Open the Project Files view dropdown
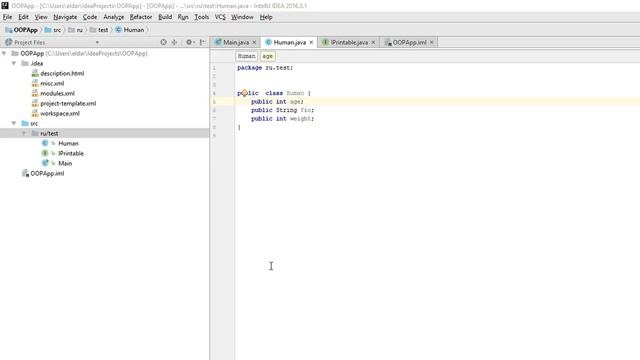The image size is (640, 360). [97, 42]
